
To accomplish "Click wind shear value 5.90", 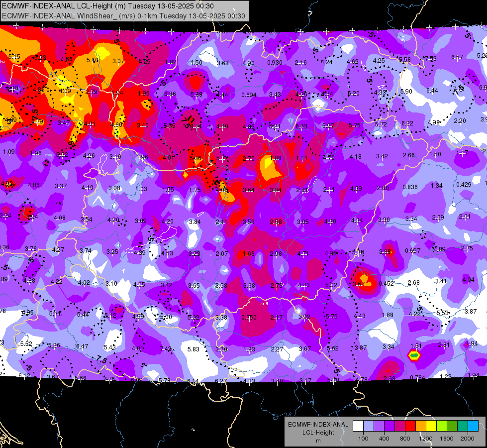I will click(406, 92).
